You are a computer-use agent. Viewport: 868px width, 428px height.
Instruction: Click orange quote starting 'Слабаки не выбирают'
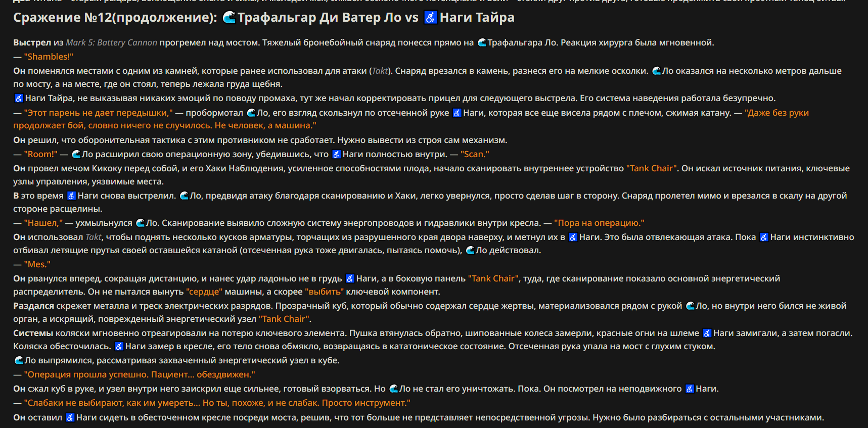tap(217, 403)
